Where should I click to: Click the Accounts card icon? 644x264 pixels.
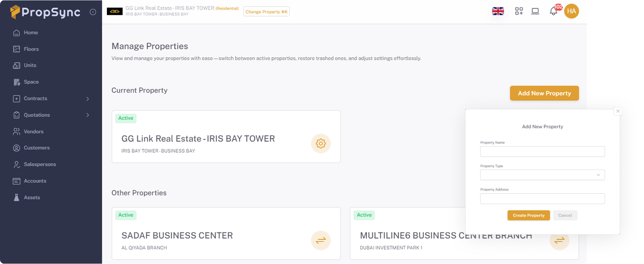[x=17, y=181]
